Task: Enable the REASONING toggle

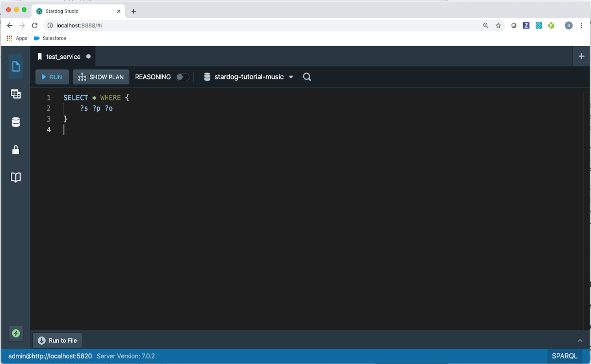Action: [182, 77]
